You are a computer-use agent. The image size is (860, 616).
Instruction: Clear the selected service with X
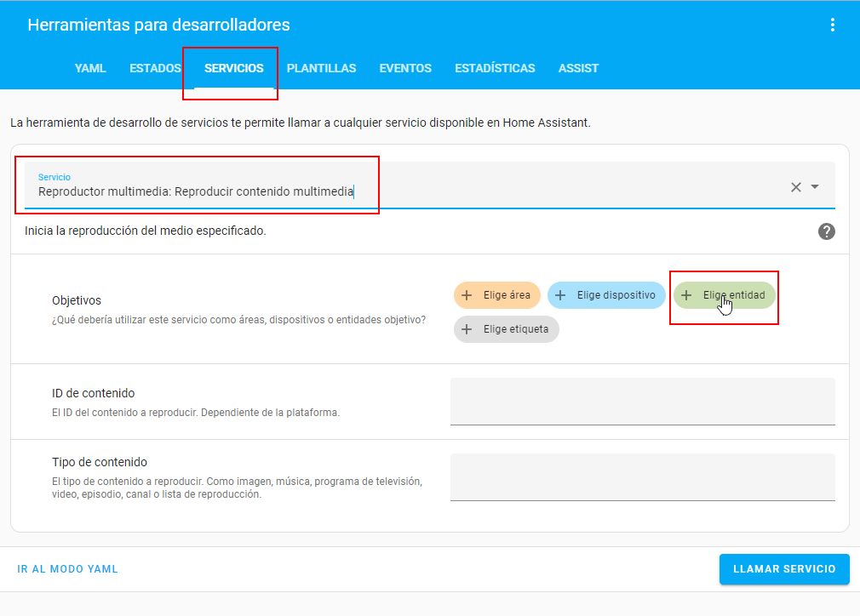click(796, 187)
